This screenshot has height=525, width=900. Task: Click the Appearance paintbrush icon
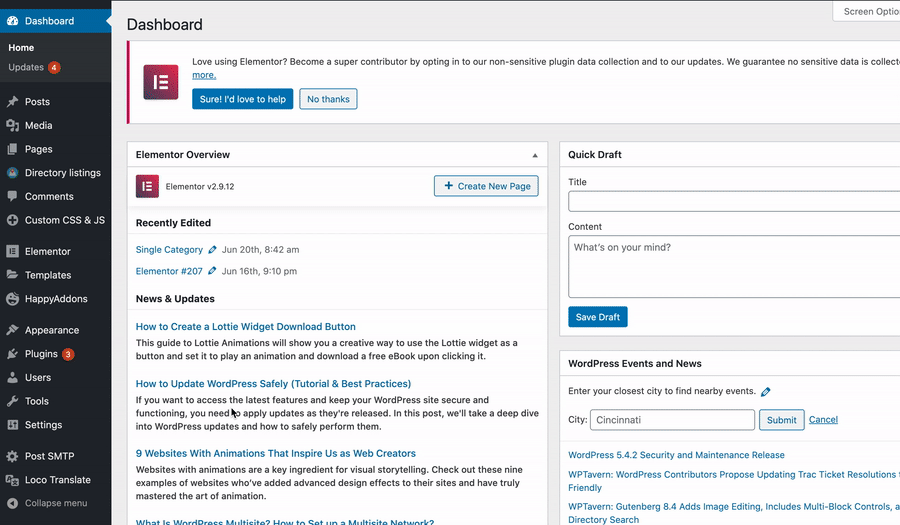(x=13, y=330)
